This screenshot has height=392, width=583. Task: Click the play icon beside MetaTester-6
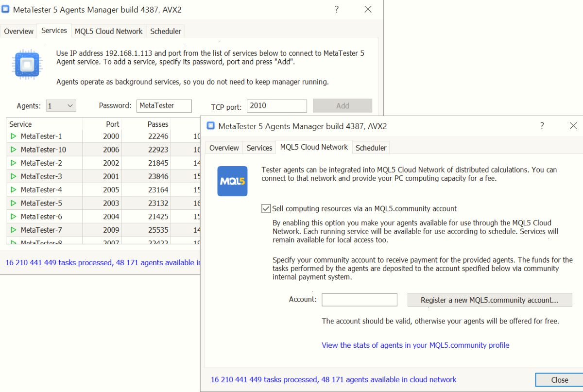tap(14, 217)
